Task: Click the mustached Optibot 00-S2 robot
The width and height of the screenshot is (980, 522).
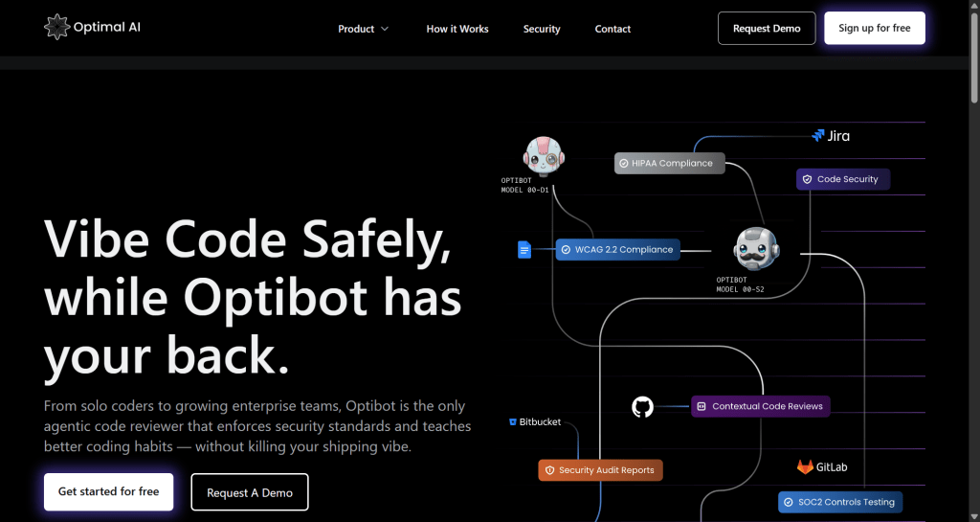Action: tap(755, 249)
